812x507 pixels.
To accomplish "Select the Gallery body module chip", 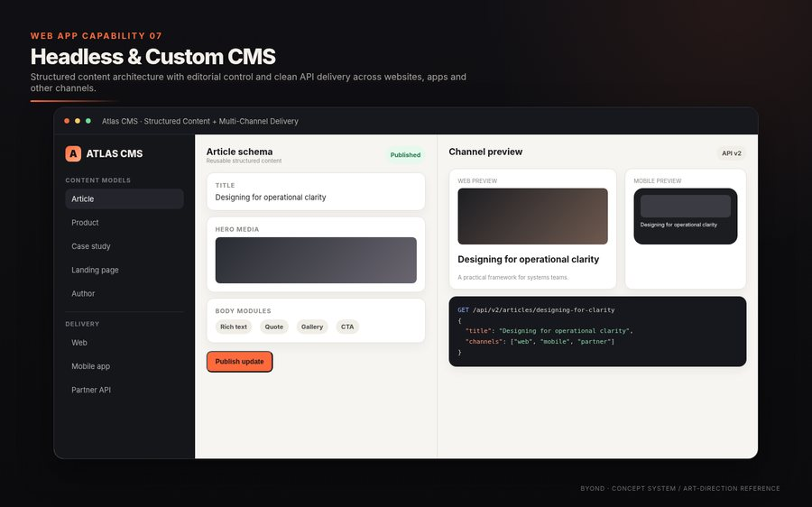I will point(312,327).
